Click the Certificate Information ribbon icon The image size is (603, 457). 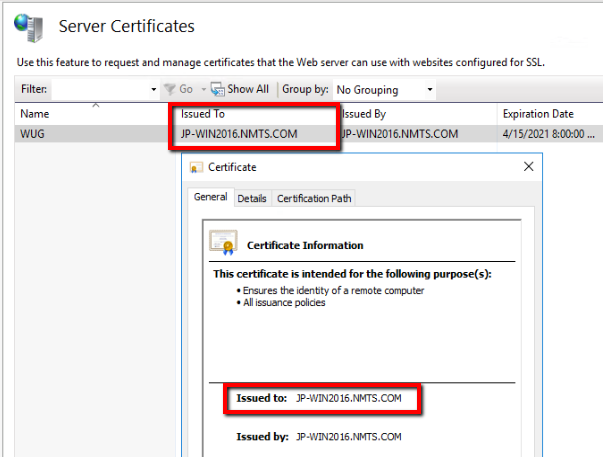[223, 243]
